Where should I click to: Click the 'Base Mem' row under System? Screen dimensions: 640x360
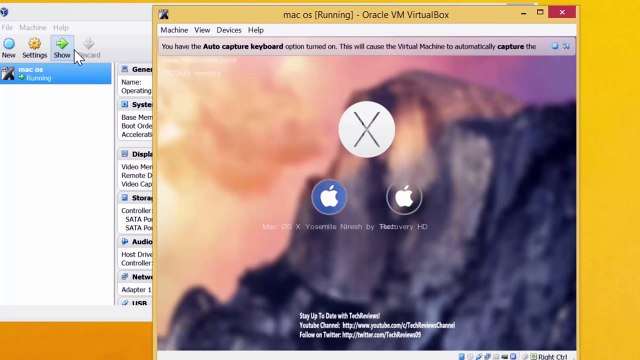pyautogui.click(x=136, y=117)
